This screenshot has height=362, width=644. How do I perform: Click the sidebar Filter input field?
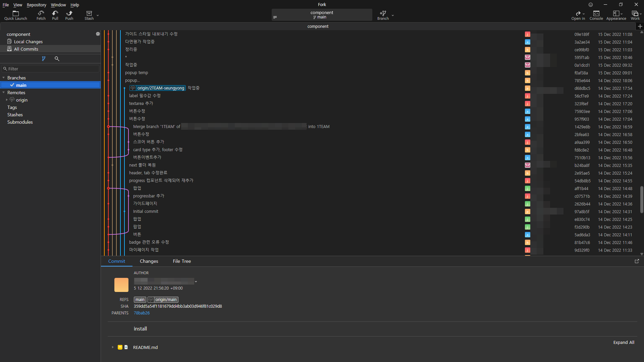click(52, 69)
